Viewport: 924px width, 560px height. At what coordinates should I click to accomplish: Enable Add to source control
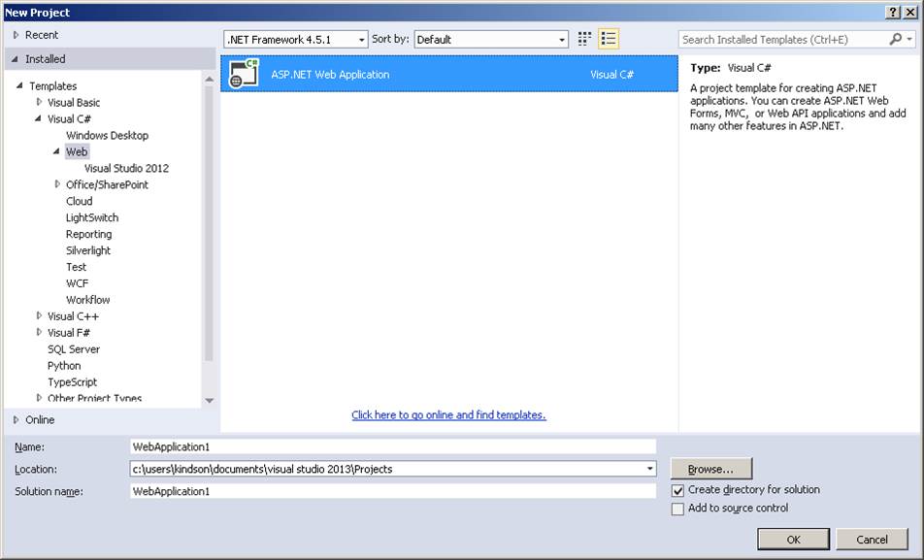[x=677, y=508]
